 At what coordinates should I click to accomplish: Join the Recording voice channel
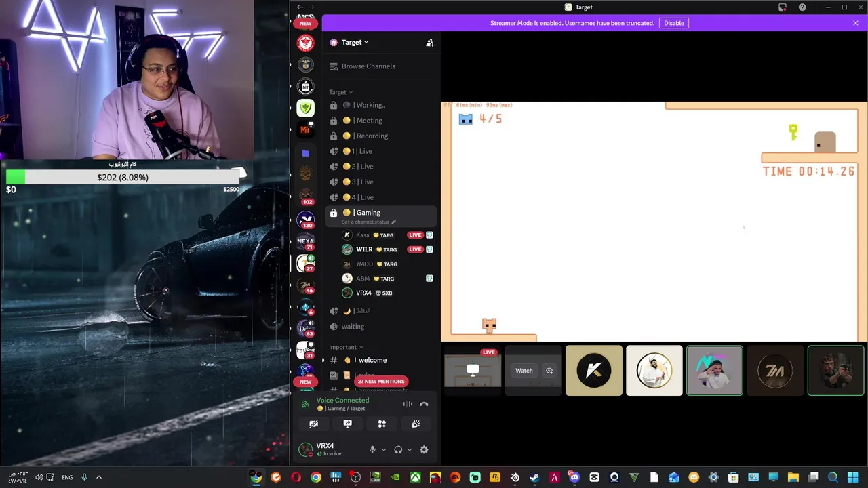(x=381, y=136)
